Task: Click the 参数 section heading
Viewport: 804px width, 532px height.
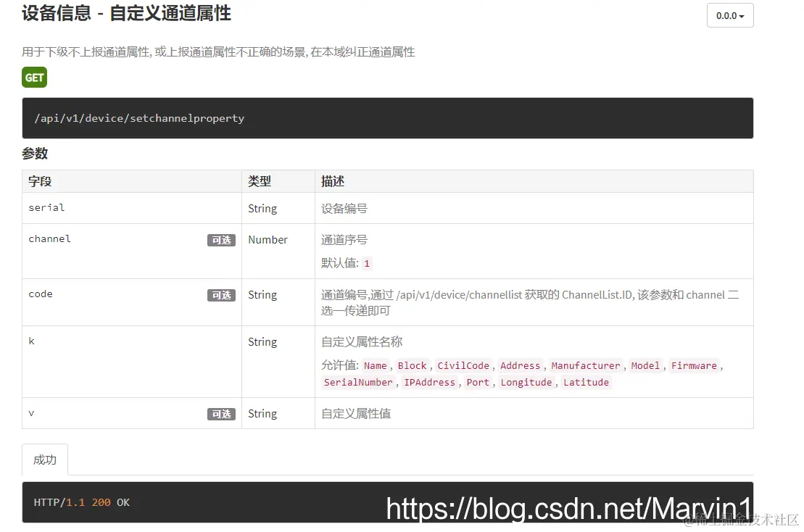Action: (35, 153)
